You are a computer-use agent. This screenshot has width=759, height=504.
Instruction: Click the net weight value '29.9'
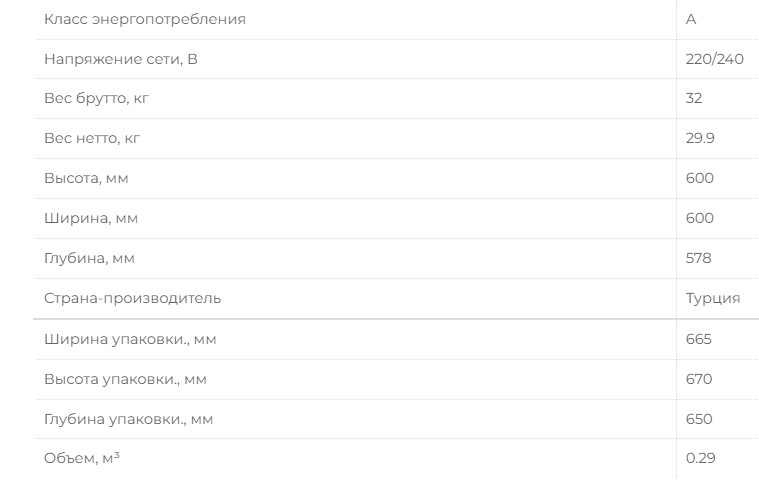[x=700, y=138]
